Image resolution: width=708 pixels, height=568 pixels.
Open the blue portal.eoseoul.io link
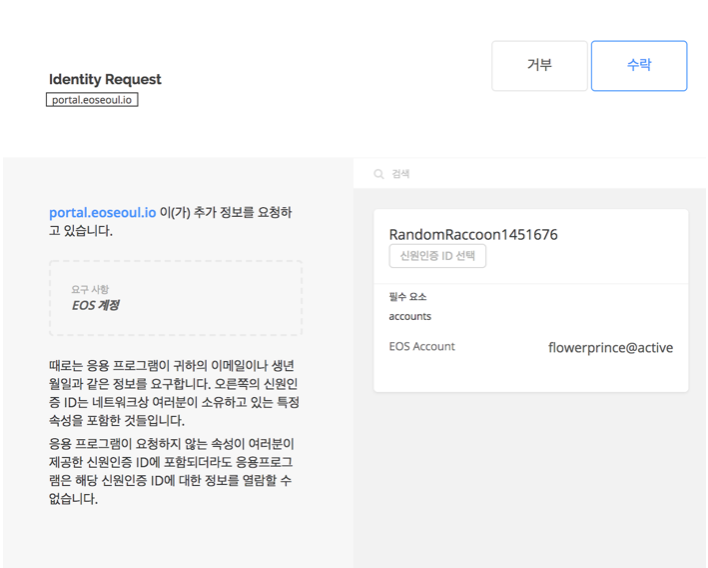coord(102,213)
